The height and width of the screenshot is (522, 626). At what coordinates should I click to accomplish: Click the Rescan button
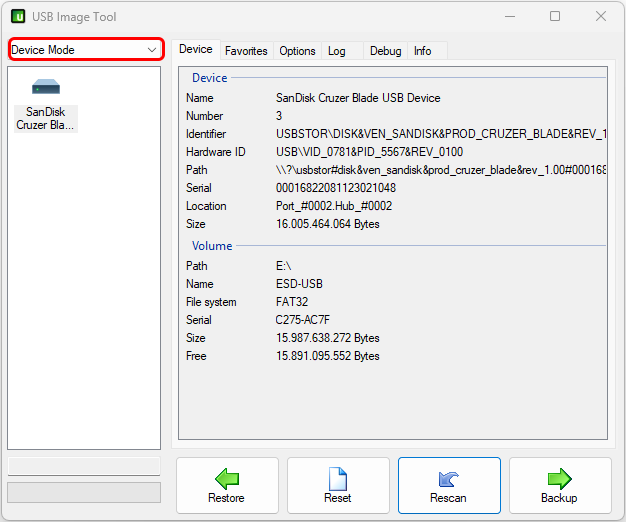[x=449, y=485]
